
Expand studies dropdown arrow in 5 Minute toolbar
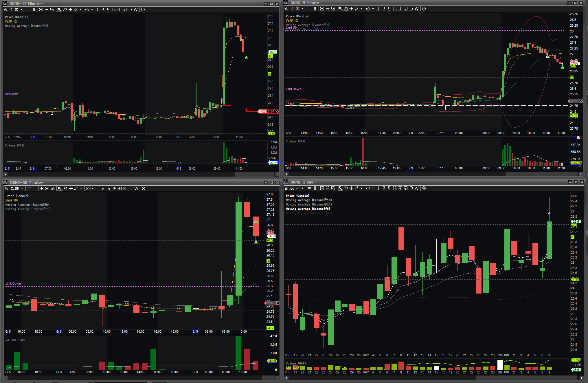(x=302, y=9)
